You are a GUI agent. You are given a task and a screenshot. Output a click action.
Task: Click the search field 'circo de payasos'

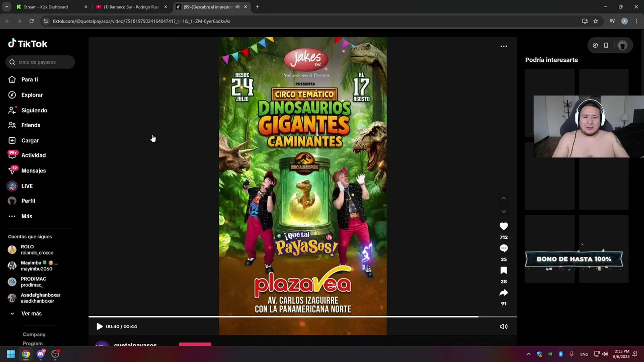[x=40, y=62]
